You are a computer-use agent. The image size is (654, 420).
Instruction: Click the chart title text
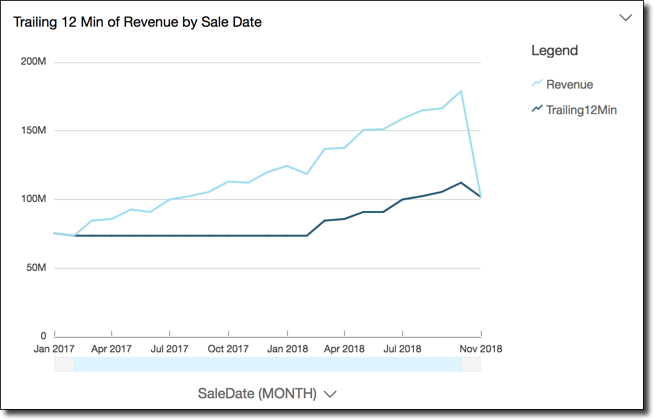tap(137, 21)
